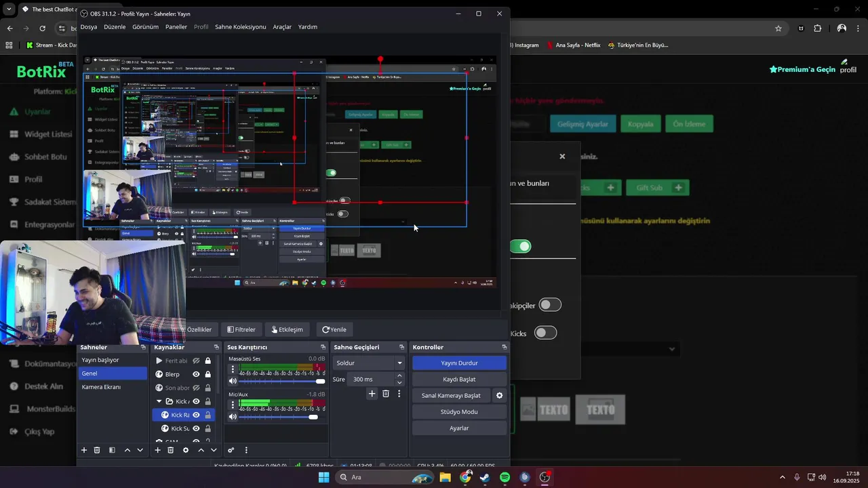Click Kopyala button in BotRix
The width and height of the screenshot is (868, 488).
(x=640, y=124)
